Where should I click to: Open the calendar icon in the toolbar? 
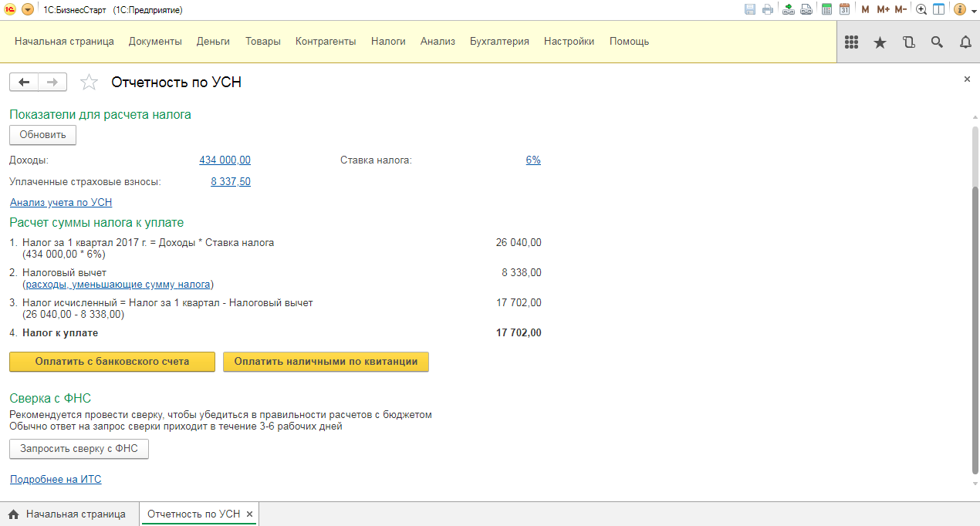click(844, 9)
